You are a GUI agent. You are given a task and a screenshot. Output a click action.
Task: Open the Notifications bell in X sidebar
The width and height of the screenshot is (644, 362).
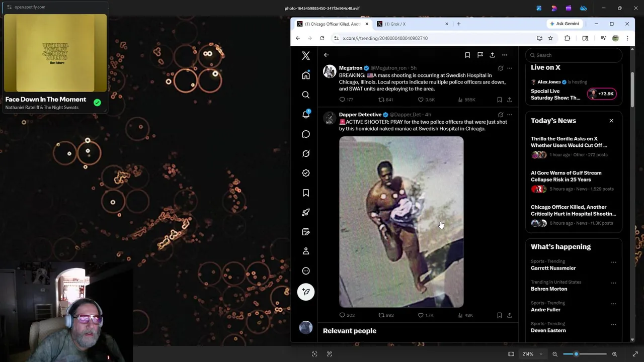click(306, 114)
